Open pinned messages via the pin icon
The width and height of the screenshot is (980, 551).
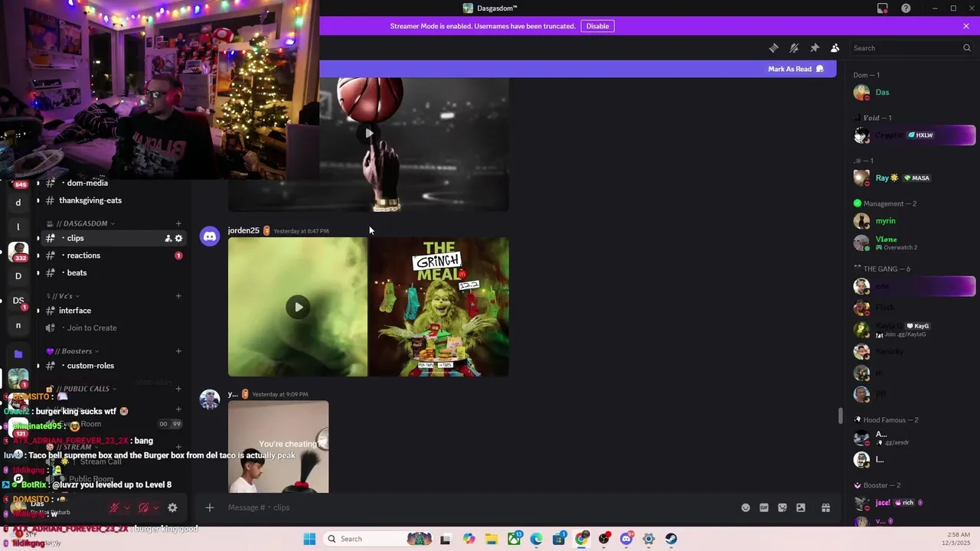(815, 47)
